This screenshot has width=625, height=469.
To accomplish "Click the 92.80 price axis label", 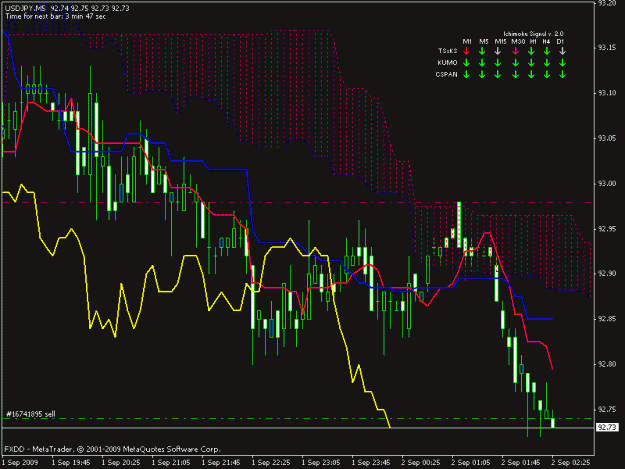I will pos(607,364).
